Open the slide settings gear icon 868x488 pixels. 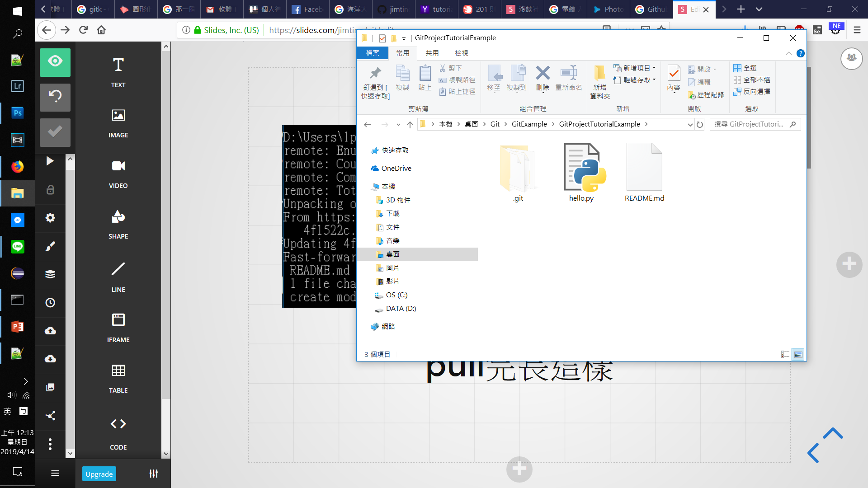pyautogui.click(x=50, y=218)
